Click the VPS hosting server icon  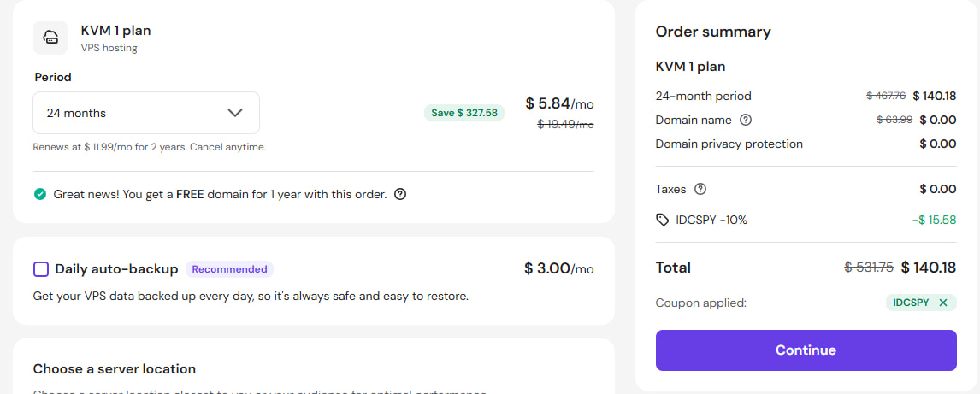tap(50, 38)
